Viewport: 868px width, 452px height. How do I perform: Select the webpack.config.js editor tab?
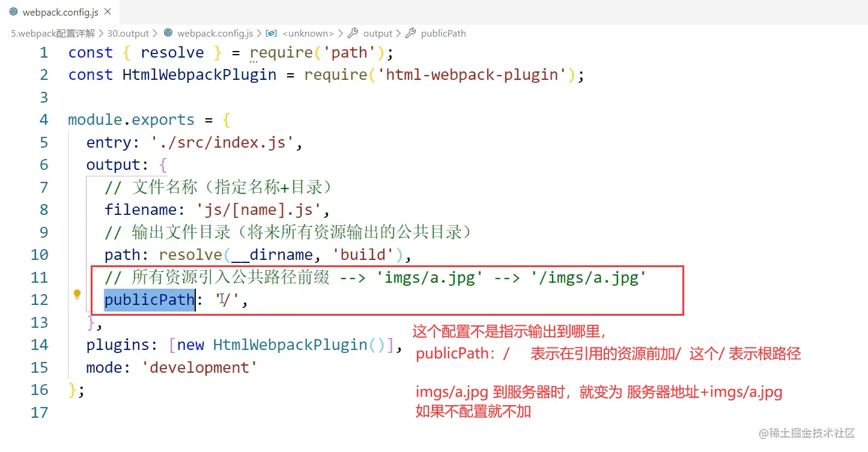pyautogui.click(x=59, y=12)
